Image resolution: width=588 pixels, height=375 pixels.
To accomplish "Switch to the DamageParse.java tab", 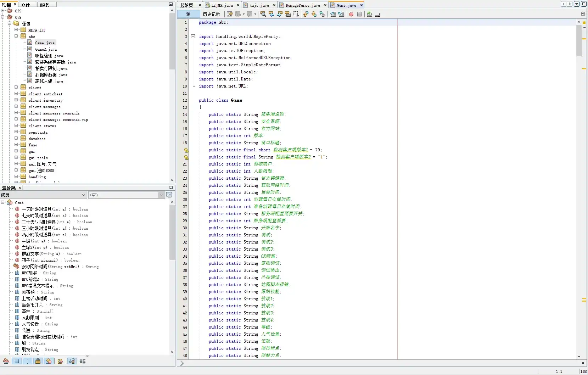I will pos(302,5).
